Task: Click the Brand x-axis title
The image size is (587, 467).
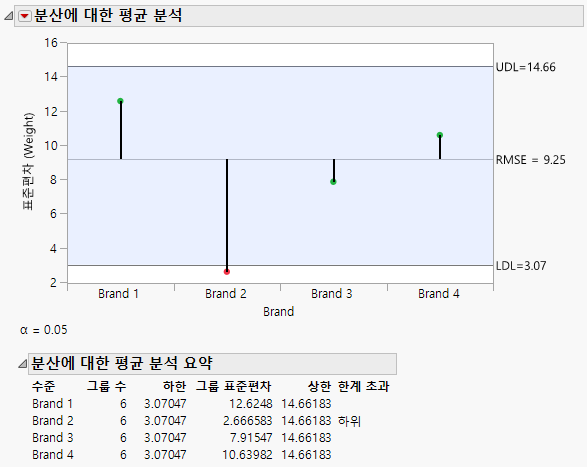Action: 279,312
